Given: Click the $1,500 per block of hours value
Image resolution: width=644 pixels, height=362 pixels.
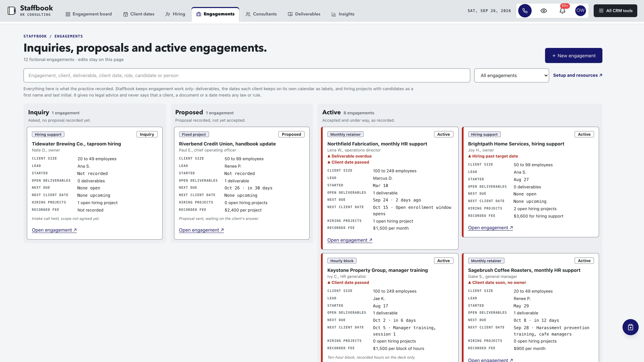Looking at the screenshot, I should click(398, 349).
